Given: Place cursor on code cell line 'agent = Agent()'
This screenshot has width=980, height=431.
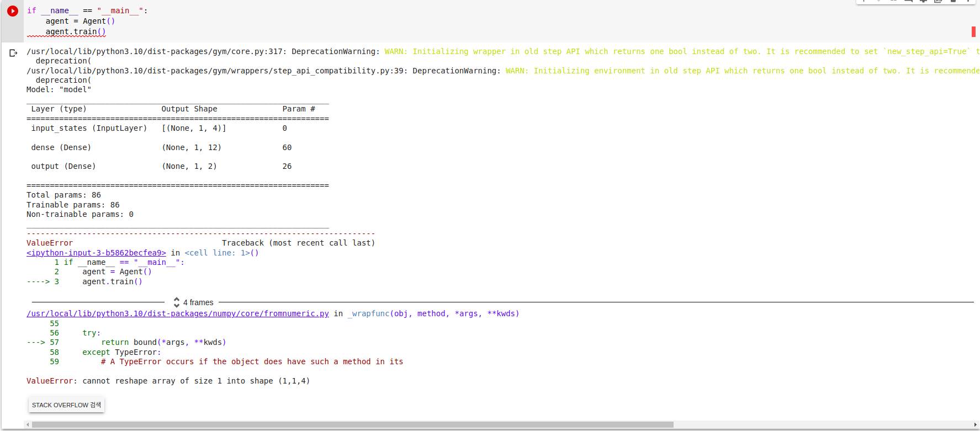Looking at the screenshot, I should pyautogui.click(x=80, y=21).
